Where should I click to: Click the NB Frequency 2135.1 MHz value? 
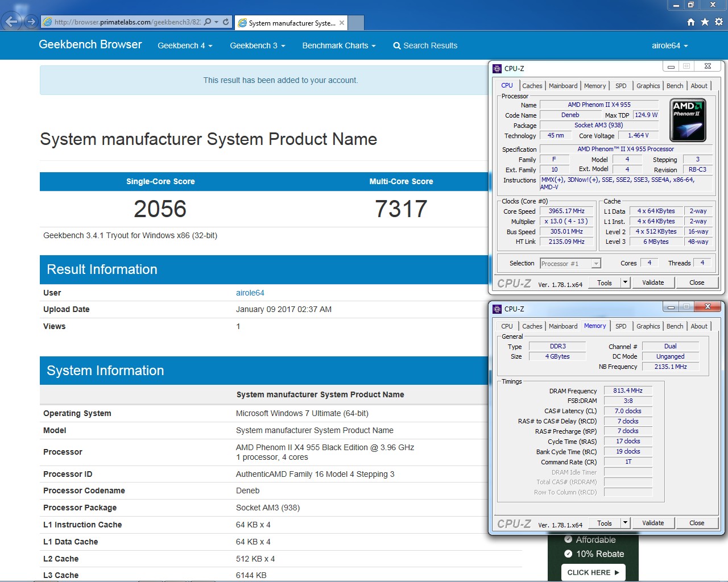click(x=671, y=367)
